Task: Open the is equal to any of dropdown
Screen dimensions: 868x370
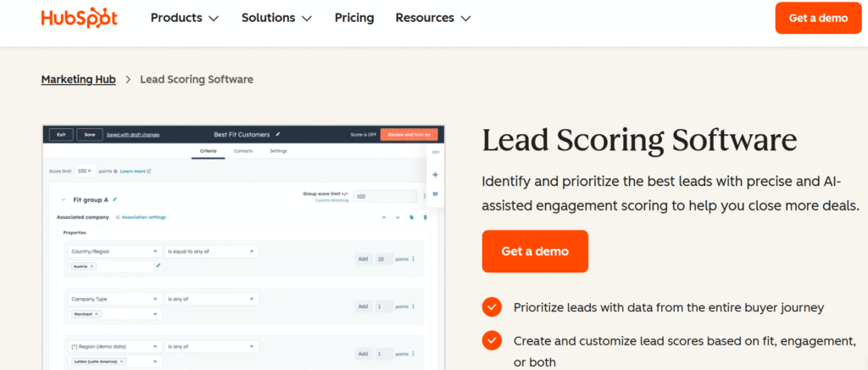Action: tap(211, 251)
